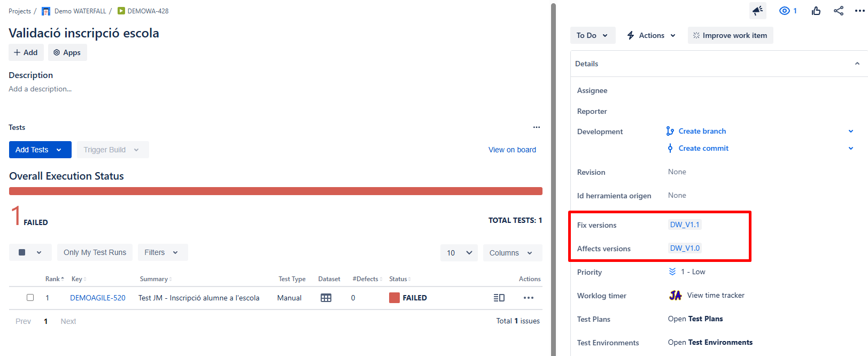Viewport: 868px width, 356px height.
Task: Click Create branch link
Action: (702, 131)
